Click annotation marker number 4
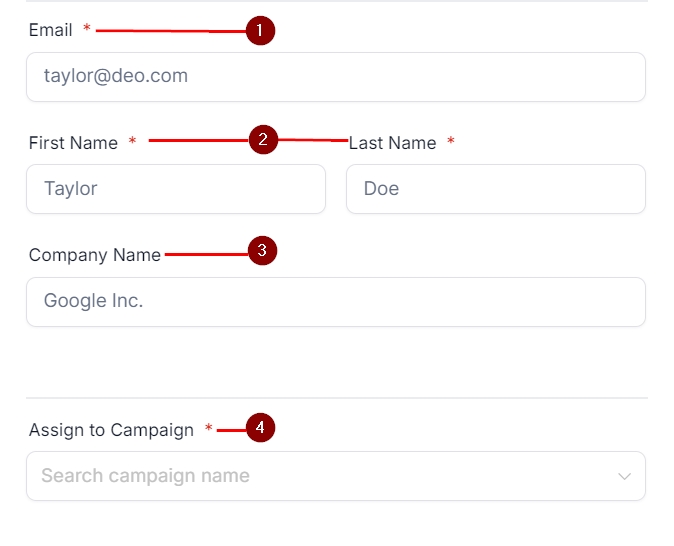The width and height of the screenshot is (674, 546). [x=259, y=428]
